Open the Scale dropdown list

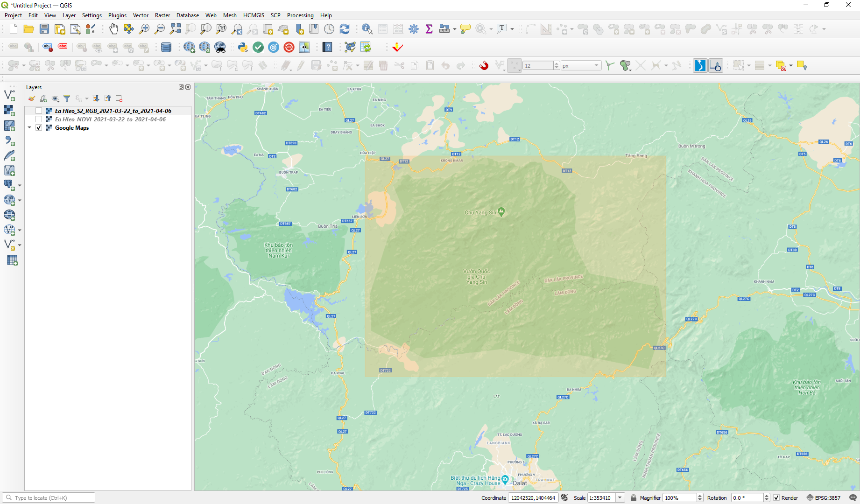(x=620, y=498)
